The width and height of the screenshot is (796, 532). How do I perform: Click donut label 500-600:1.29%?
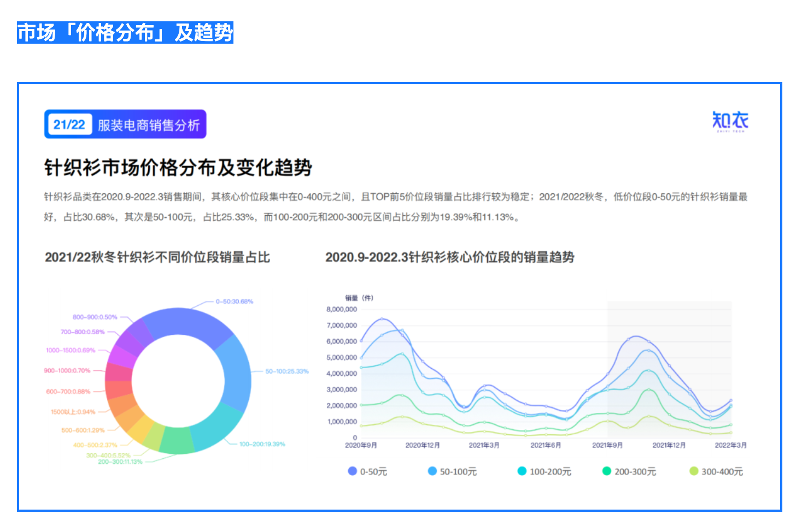pyautogui.click(x=83, y=430)
